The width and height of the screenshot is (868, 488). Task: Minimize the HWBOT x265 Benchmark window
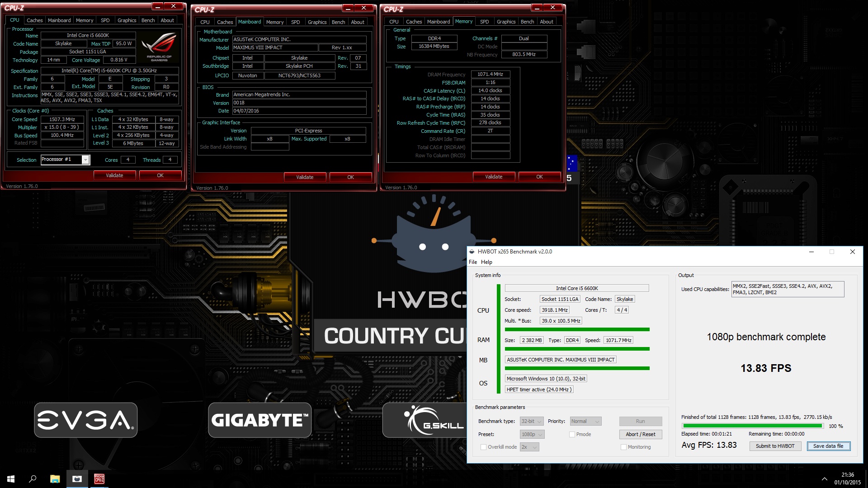(x=811, y=252)
